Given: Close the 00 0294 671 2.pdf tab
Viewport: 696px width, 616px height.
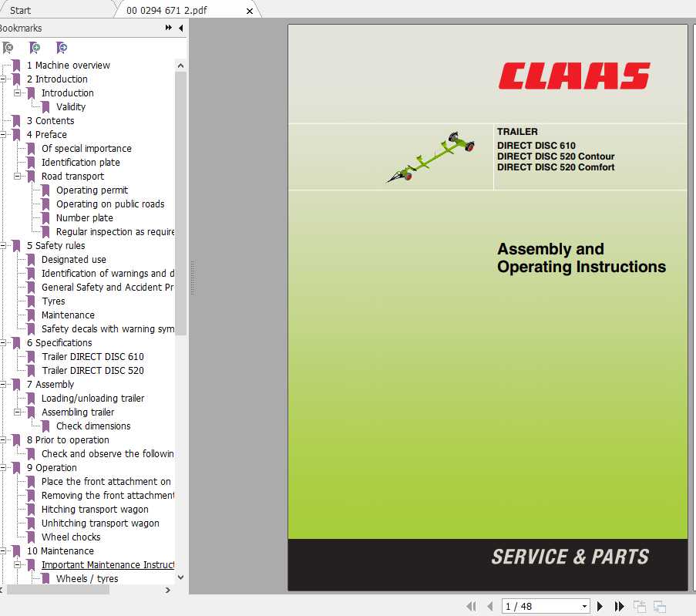Looking at the screenshot, I should pyautogui.click(x=250, y=11).
